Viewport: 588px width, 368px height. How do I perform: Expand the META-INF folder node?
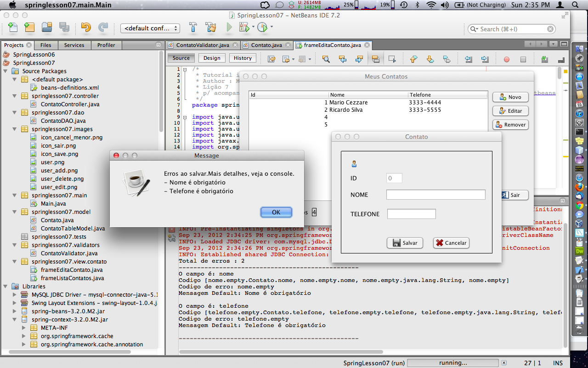tap(24, 328)
